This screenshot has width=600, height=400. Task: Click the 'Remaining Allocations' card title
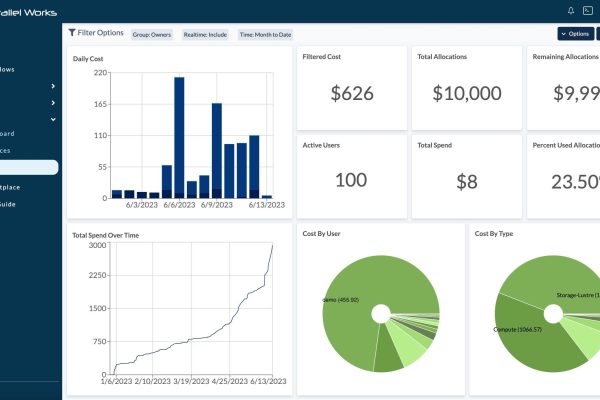click(x=566, y=57)
